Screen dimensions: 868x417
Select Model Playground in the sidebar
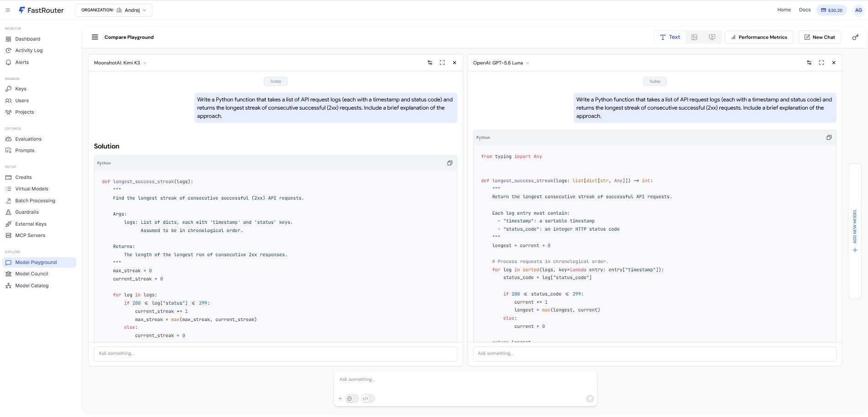pyautogui.click(x=39, y=262)
